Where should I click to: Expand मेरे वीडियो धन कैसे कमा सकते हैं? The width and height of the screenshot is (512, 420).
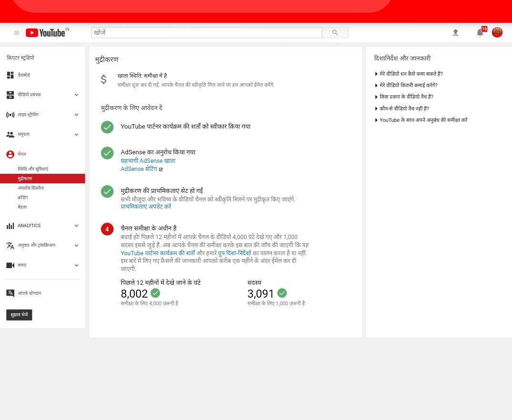tap(409, 74)
